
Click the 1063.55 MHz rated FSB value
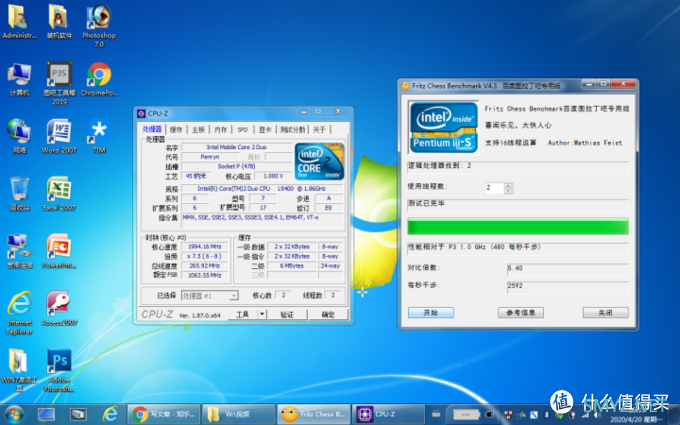tap(205, 275)
